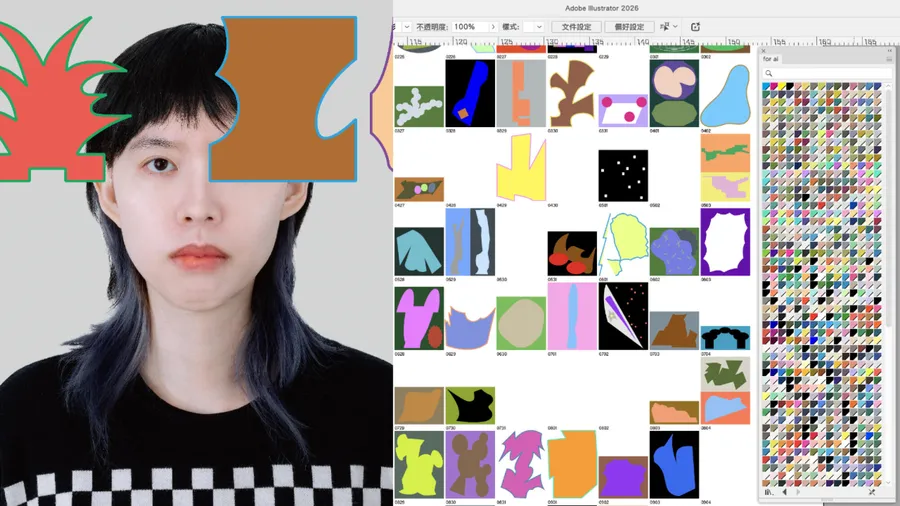Screen dimensions: 900x506
Task: Expand the 不透明度 opacity arrow
Action: point(493,27)
